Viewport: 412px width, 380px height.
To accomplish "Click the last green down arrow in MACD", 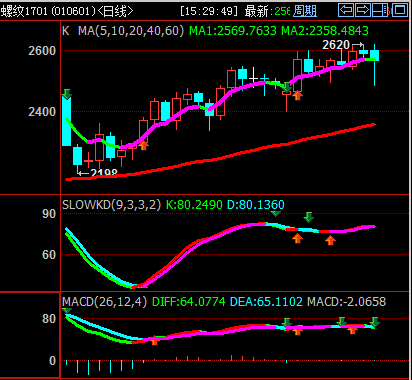I will [x=375, y=322].
